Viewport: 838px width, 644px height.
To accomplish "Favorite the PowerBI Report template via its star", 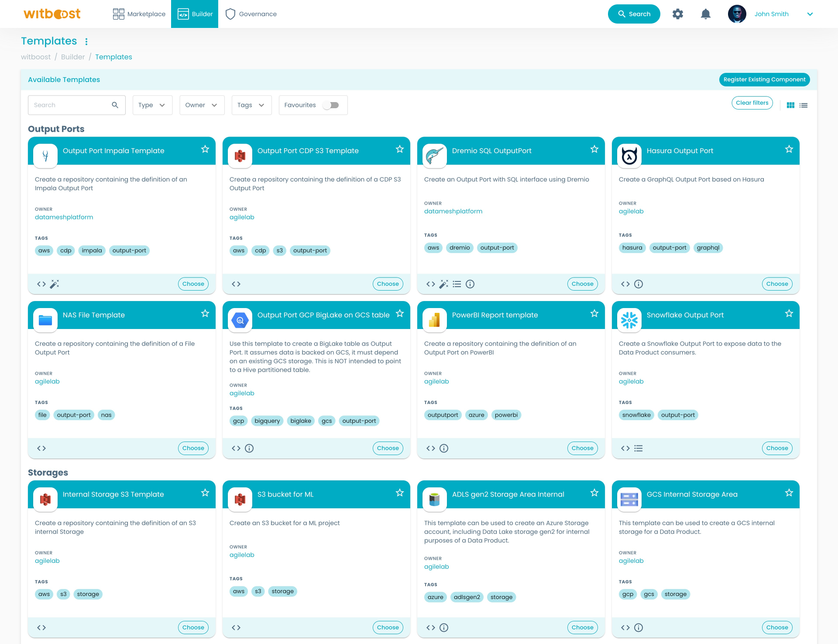I will [594, 313].
